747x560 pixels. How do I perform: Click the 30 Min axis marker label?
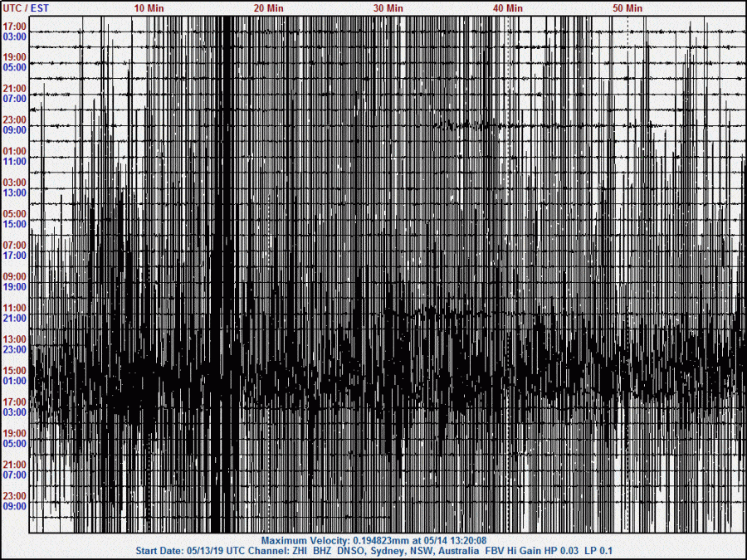tap(388, 7)
